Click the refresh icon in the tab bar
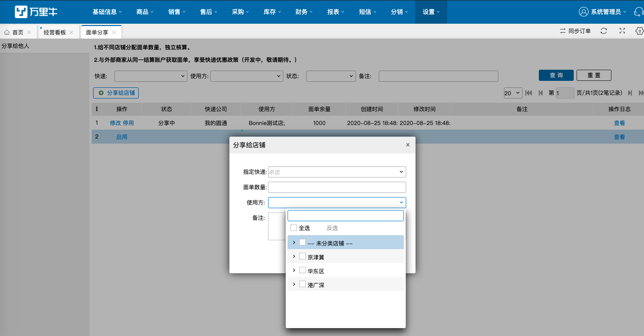 click(604, 31)
